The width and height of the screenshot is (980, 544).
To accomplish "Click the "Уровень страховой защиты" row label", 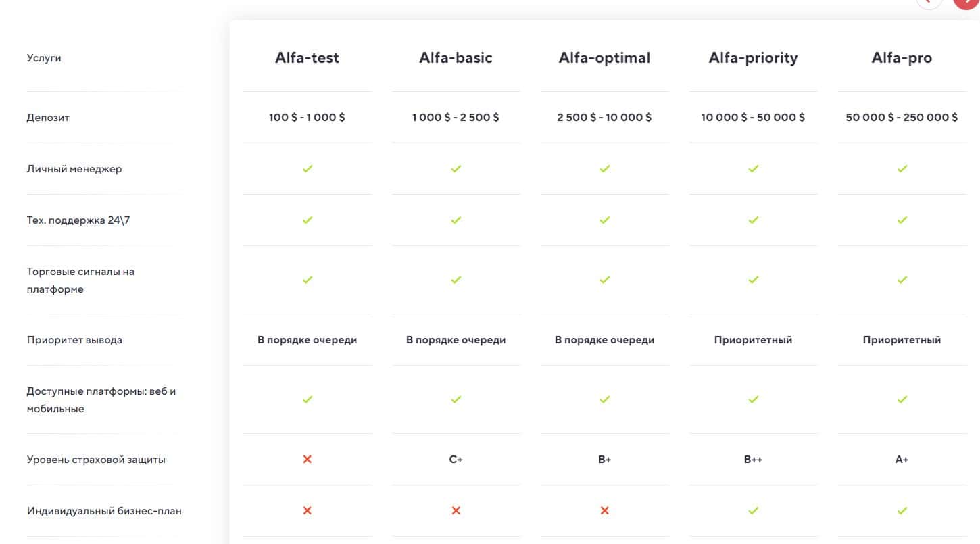I will point(96,460).
